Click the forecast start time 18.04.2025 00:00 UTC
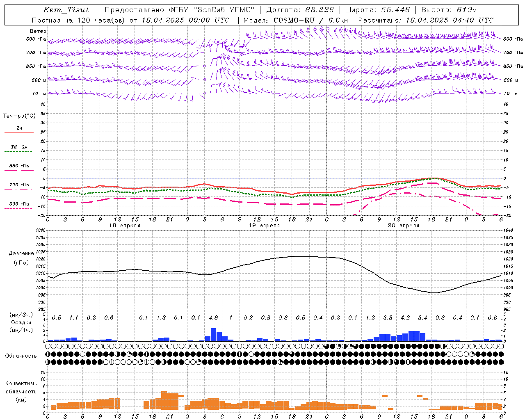This screenshot has width=525, height=420. click(x=185, y=20)
